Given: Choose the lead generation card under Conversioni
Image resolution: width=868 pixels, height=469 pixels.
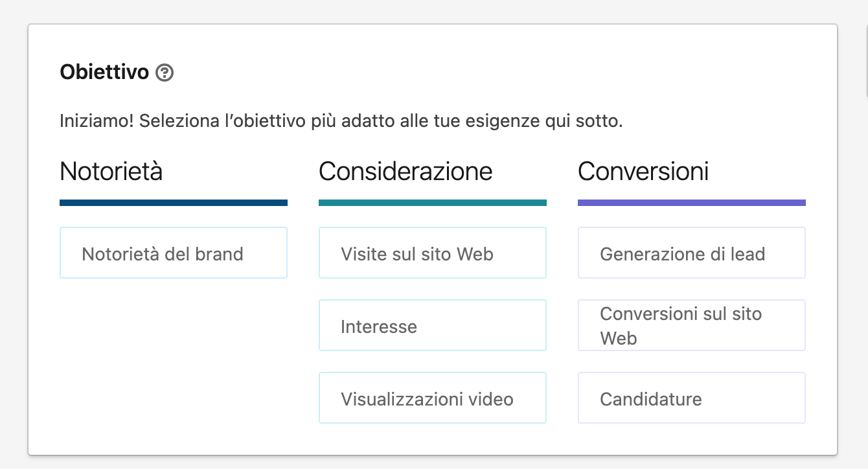Looking at the screenshot, I should [x=691, y=253].
